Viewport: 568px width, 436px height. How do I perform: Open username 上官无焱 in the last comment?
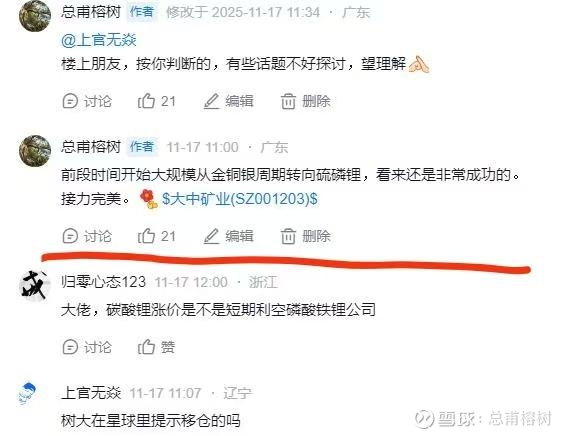(91, 393)
